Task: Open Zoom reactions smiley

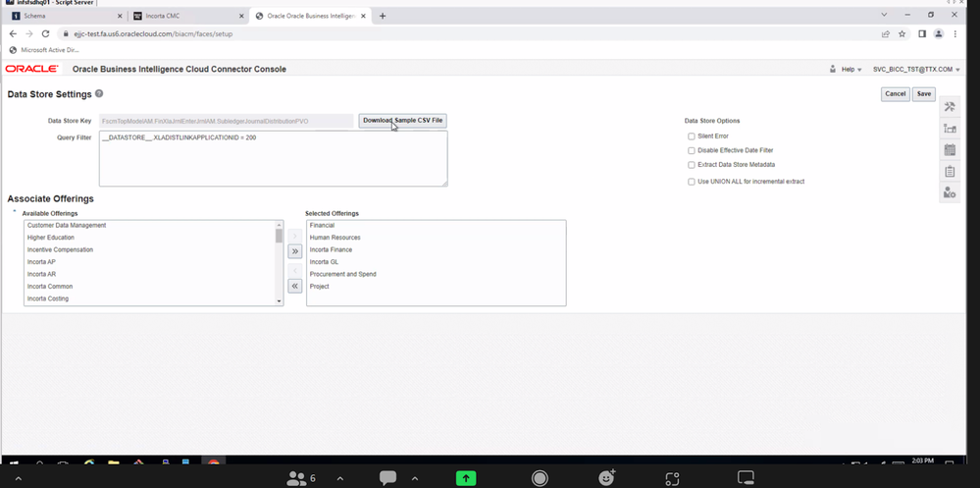Action: click(606, 478)
